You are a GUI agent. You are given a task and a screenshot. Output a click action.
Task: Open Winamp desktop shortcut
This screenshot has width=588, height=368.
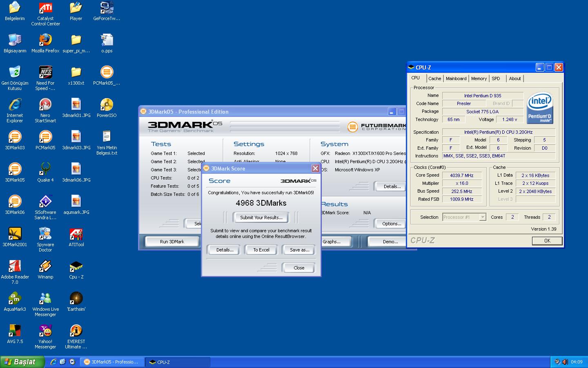click(45, 269)
